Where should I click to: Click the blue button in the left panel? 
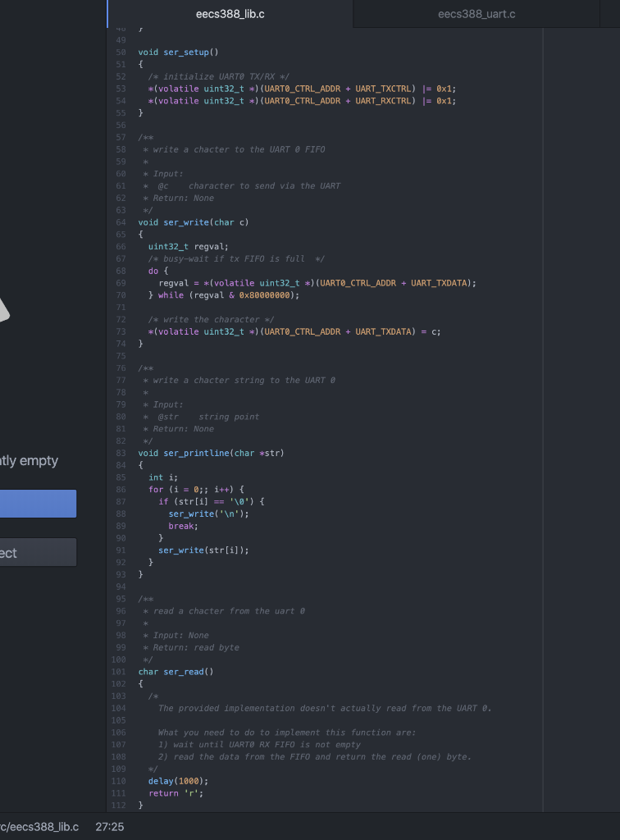pyautogui.click(x=38, y=504)
